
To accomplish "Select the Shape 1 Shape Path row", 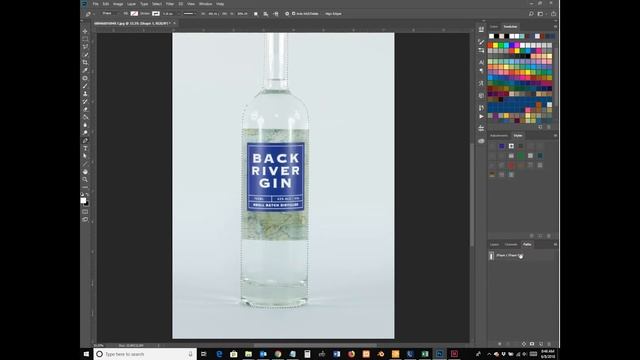I will click(522, 256).
